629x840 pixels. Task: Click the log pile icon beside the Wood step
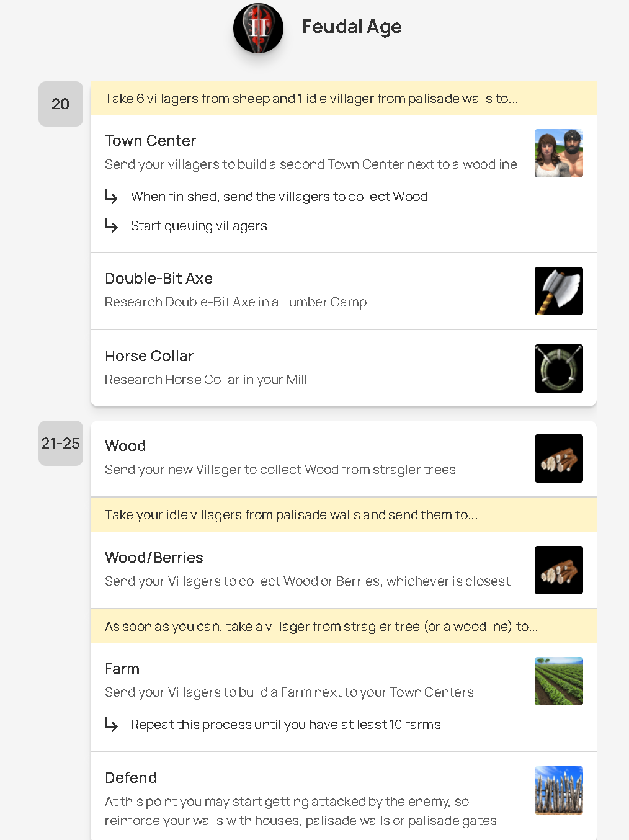(558, 458)
